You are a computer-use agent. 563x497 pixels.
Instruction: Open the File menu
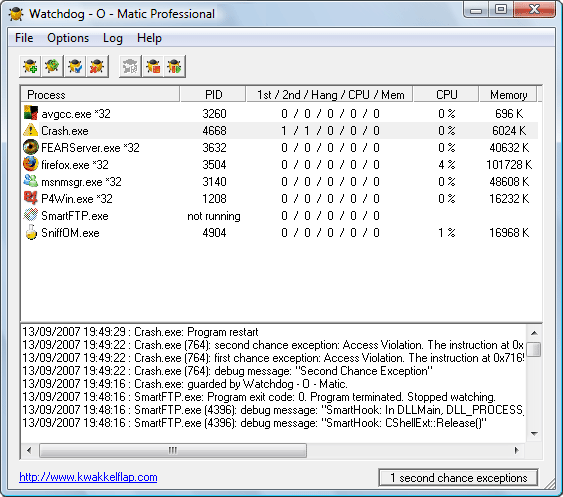point(24,38)
